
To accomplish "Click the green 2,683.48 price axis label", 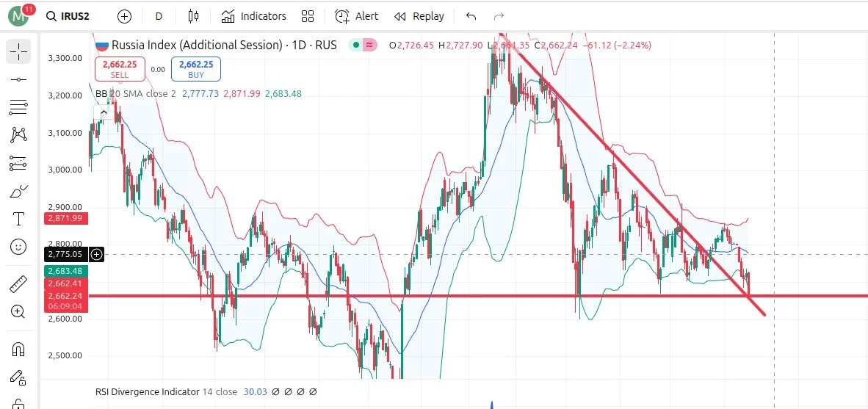I will coord(65,271).
